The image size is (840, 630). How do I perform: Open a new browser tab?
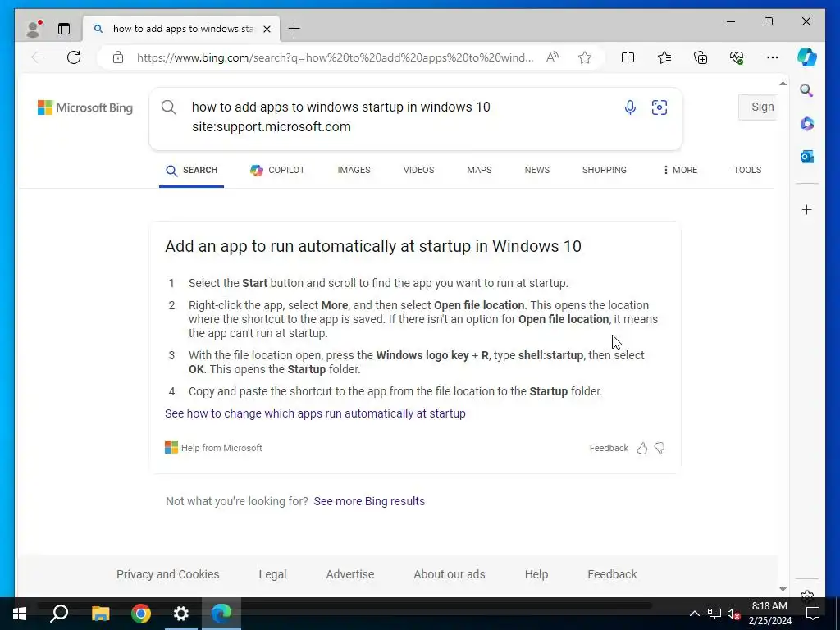(294, 29)
